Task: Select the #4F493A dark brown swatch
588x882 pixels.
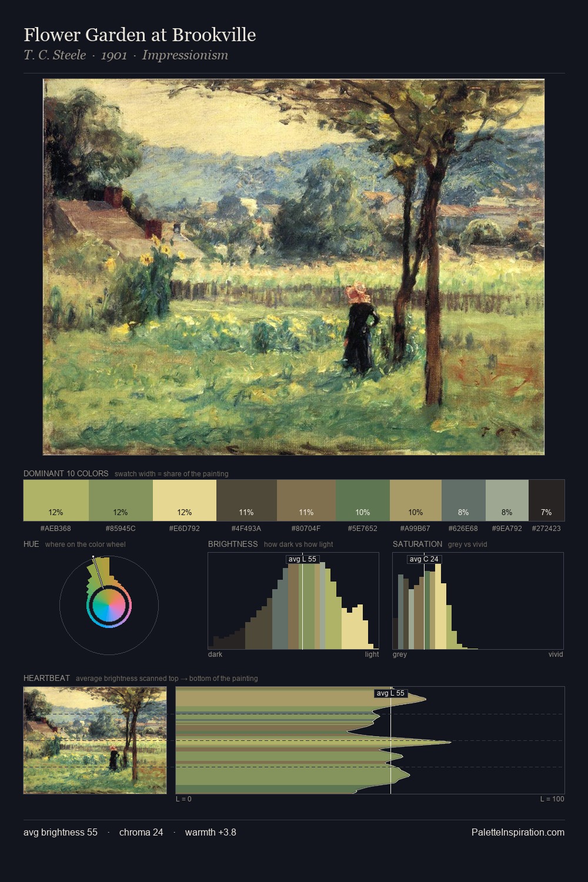Action: [x=246, y=500]
